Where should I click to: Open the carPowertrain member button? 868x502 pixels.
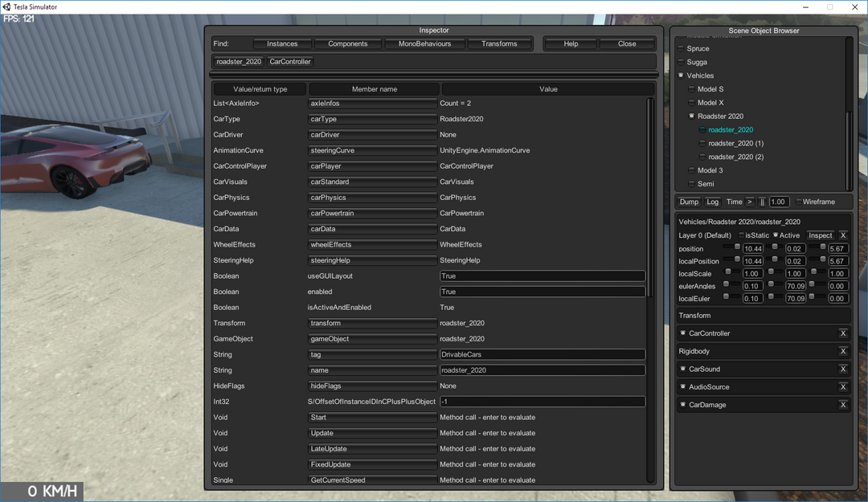[373, 214]
